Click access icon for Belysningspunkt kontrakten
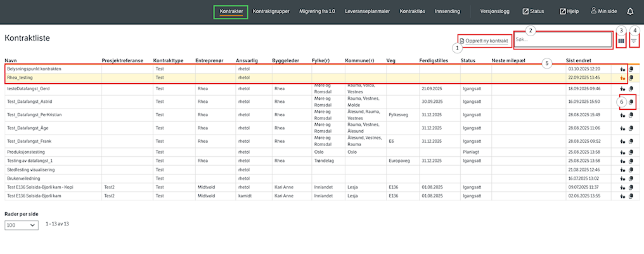 622,69
